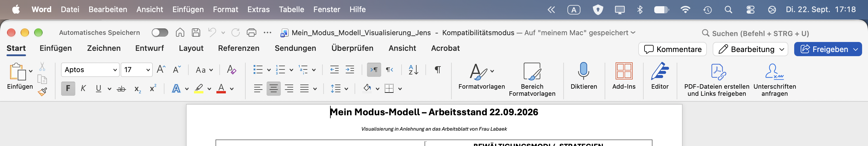Align text left
This screenshot has width=868, height=146.
(258, 89)
